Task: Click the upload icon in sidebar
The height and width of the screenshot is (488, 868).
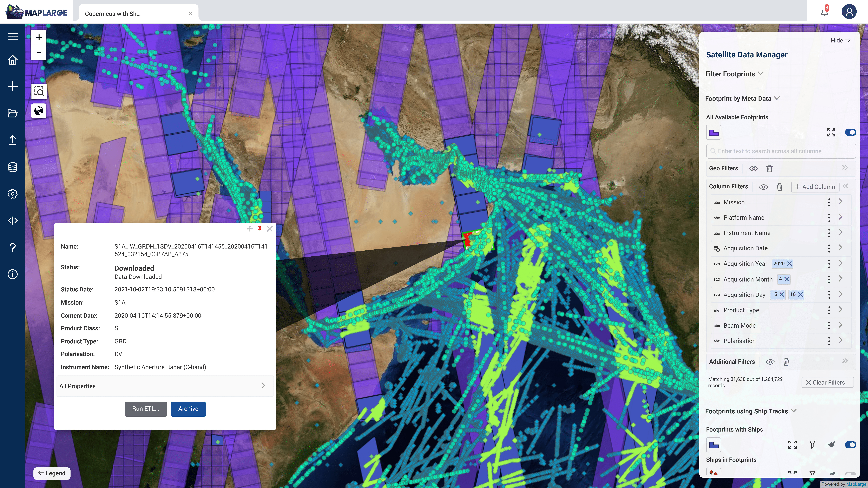Action: (x=12, y=140)
